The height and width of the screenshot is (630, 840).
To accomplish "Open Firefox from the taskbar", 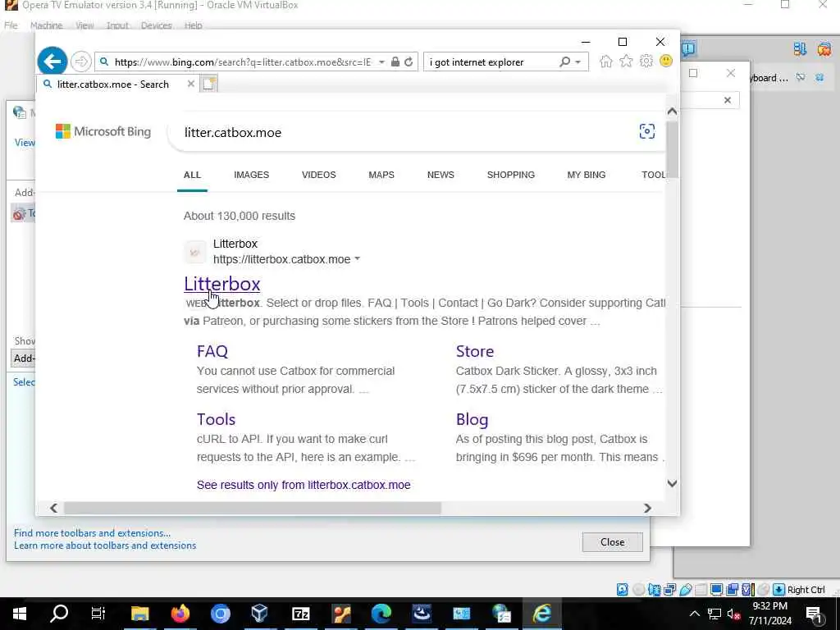I will coord(180,614).
